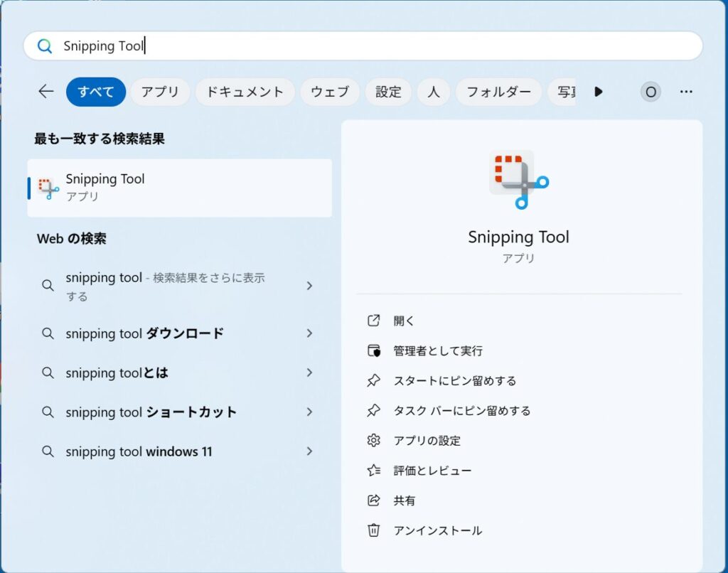Open the ウェブ search filter
Viewport: 728px width, 573px height.
[329, 91]
